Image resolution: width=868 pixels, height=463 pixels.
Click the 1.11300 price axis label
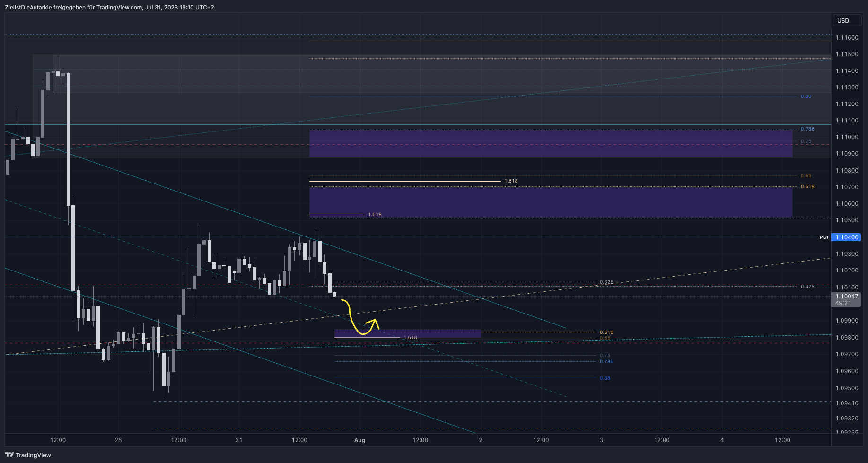(x=847, y=87)
